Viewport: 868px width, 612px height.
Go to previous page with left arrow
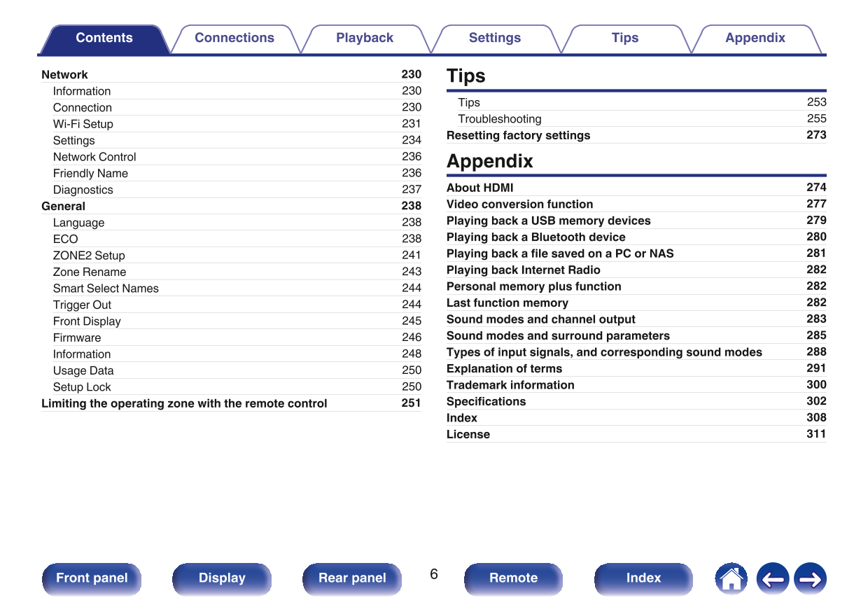pyautogui.click(x=772, y=579)
